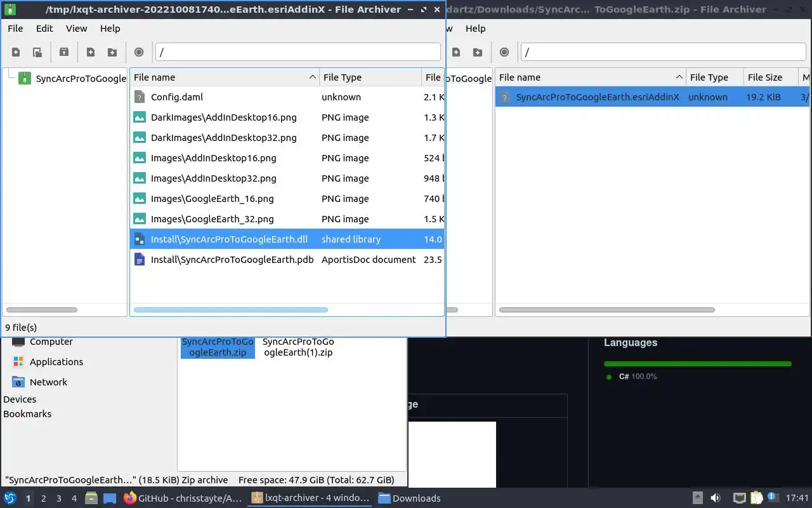Image resolution: width=812 pixels, height=508 pixels.
Task: Click the lxqt-archiver taskbar button
Action: point(310,498)
